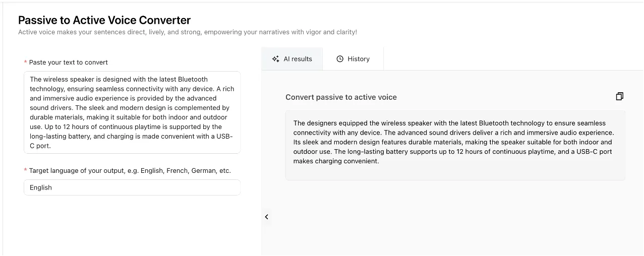The height and width of the screenshot is (256, 644).
Task: Click the sparkle icon on AI results tab
Action: (x=275, y=59)
